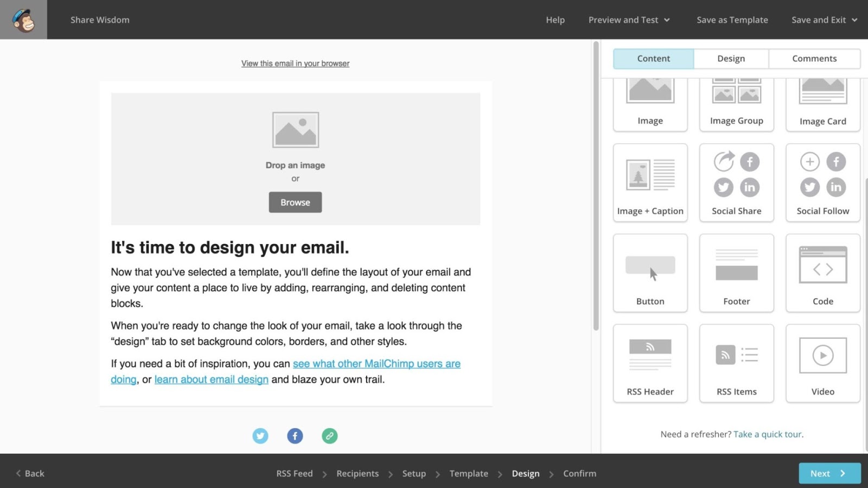Insert a Video content block

pos(822,363)
